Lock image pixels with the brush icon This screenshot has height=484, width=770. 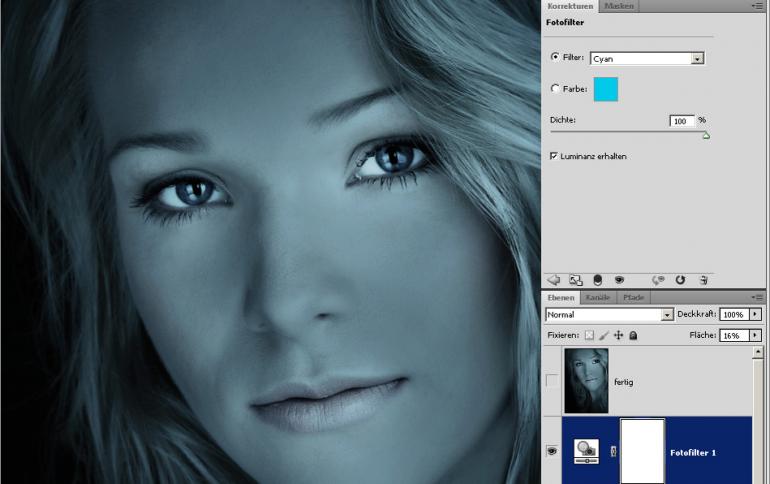tap(604, 335)
